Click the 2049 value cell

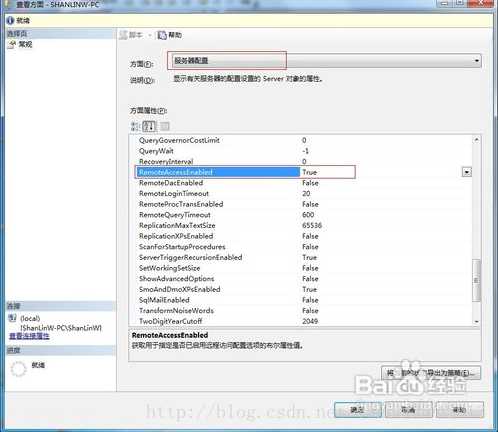[x=310, y=321]
